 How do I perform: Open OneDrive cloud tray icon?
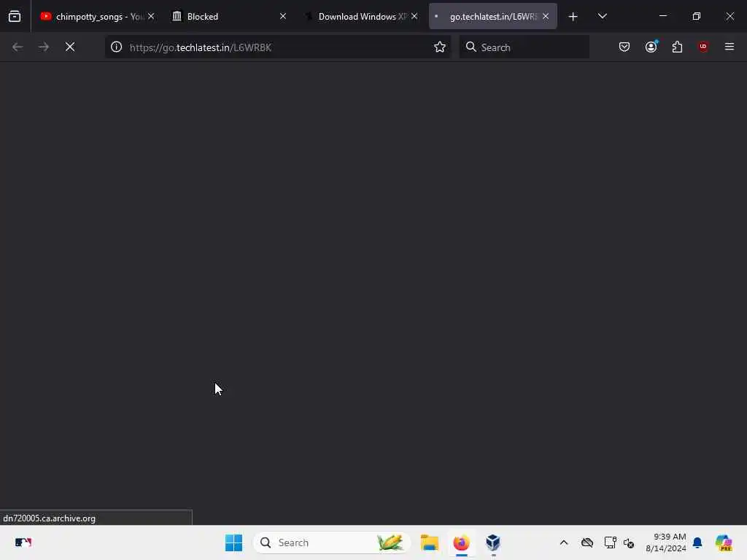[587, 542]
